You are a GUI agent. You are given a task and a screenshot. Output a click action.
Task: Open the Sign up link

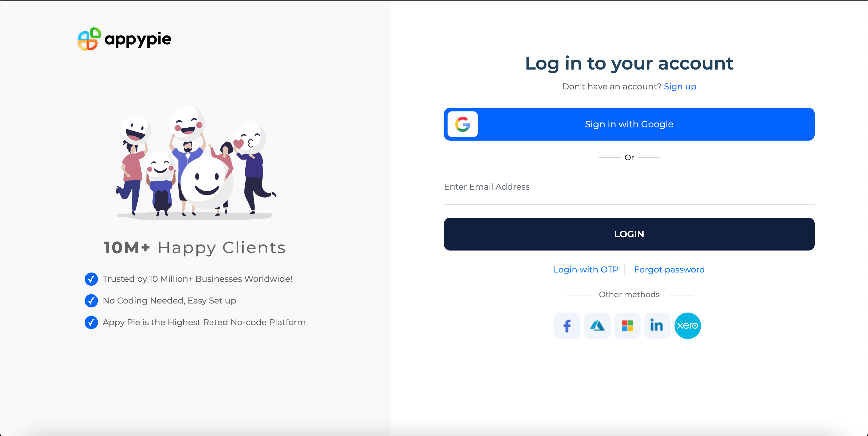[680, 86]
